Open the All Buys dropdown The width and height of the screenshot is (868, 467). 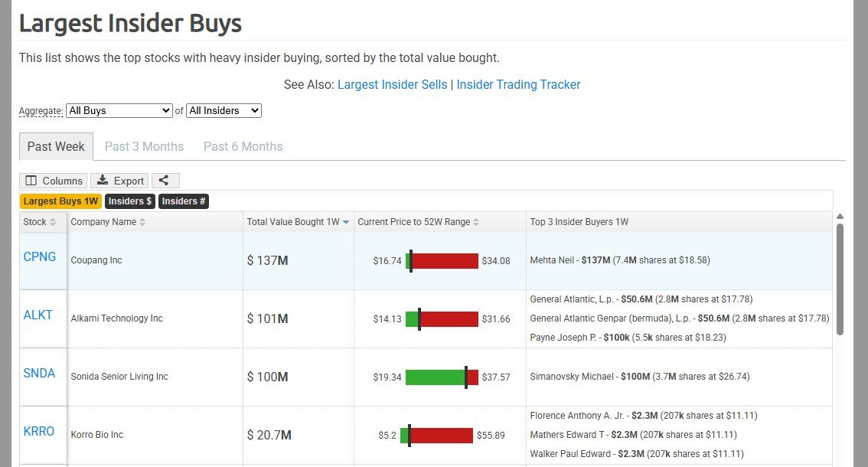(x=119, y=110)
